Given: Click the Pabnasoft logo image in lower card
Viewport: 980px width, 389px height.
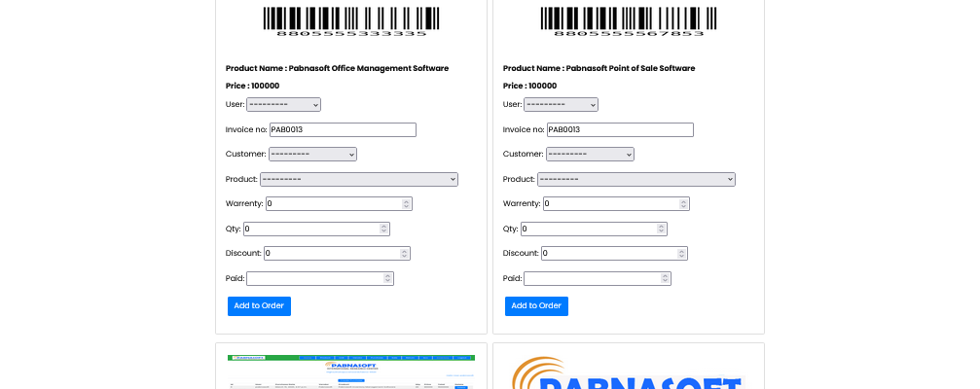Looking at the screenshot, I should point(628,372).
